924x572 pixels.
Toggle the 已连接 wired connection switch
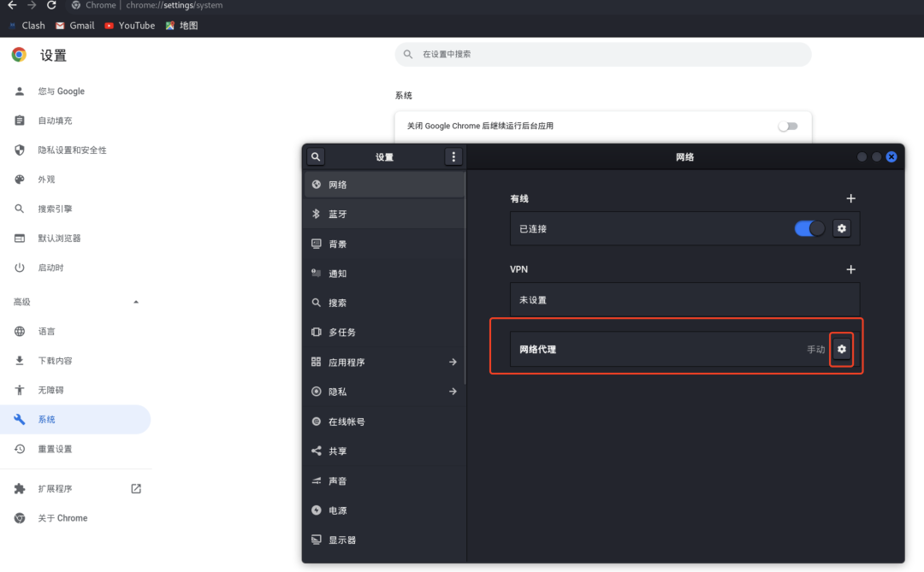[x=809, y=228]
